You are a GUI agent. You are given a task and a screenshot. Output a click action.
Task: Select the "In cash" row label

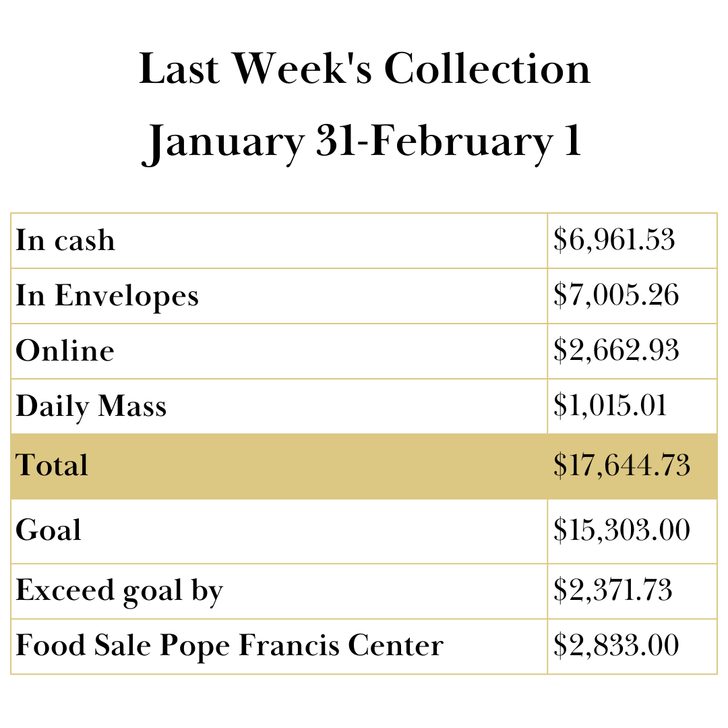(x=65, y=241)
